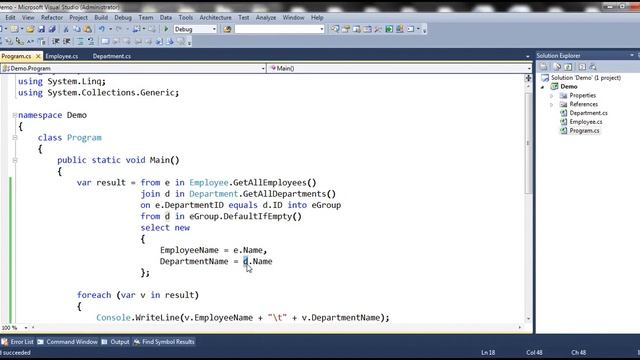Click the find text combo box field
This screenshot has width=640, height=360.
point(280,29)
